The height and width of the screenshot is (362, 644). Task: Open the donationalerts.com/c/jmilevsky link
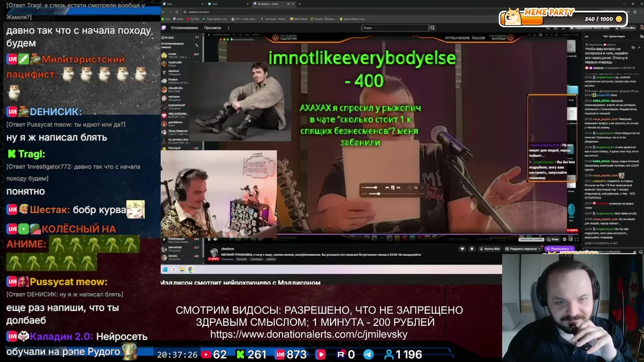[x=309, y=334]
